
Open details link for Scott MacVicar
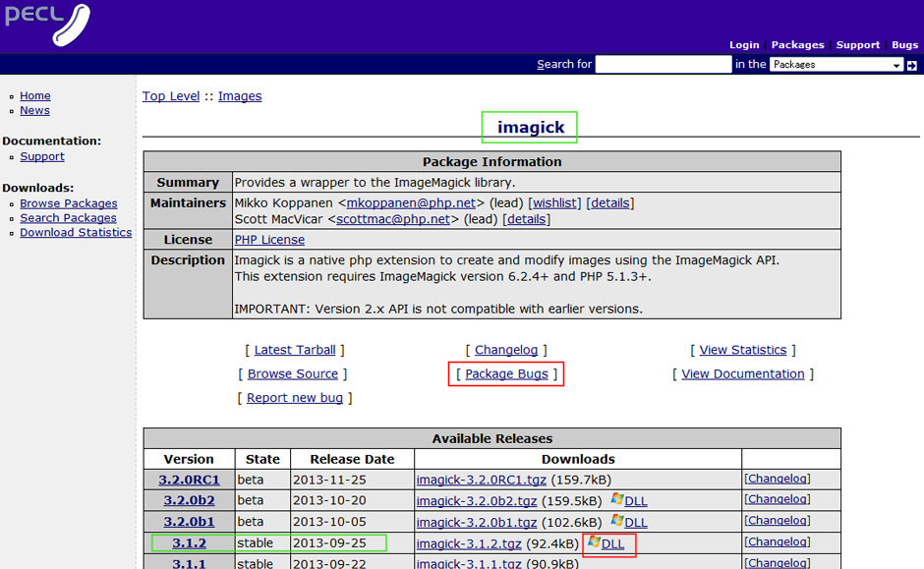pos(526,219)
